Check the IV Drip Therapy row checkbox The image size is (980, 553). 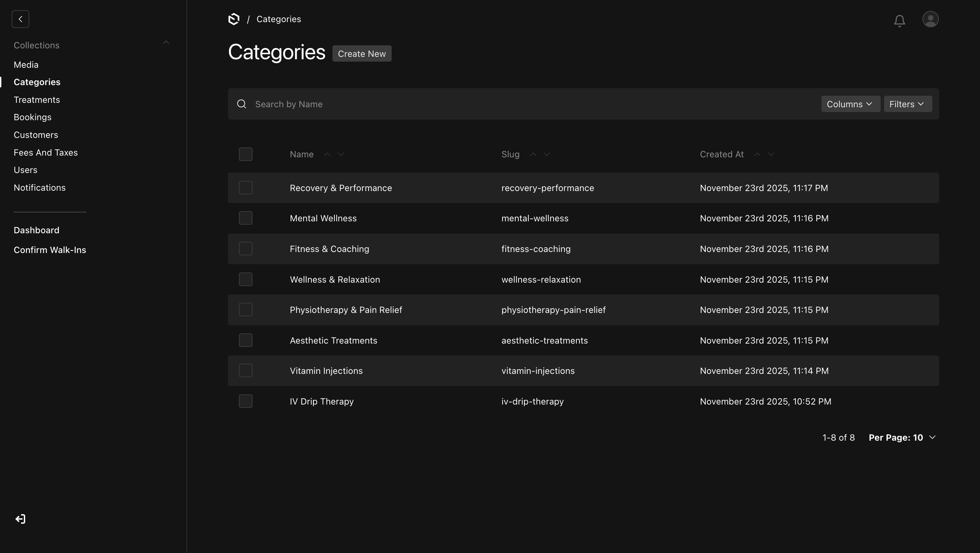tap(246, 401)
